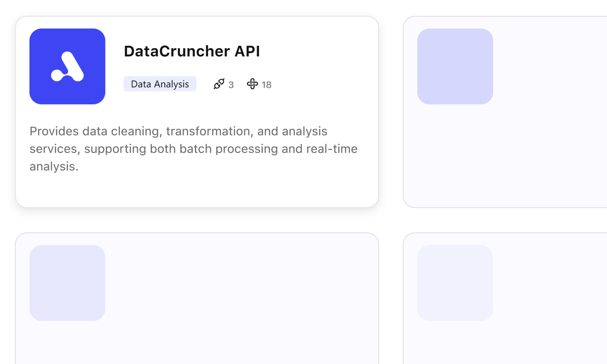Select the DataCruncher API title heading

click(x=192, y=51)
